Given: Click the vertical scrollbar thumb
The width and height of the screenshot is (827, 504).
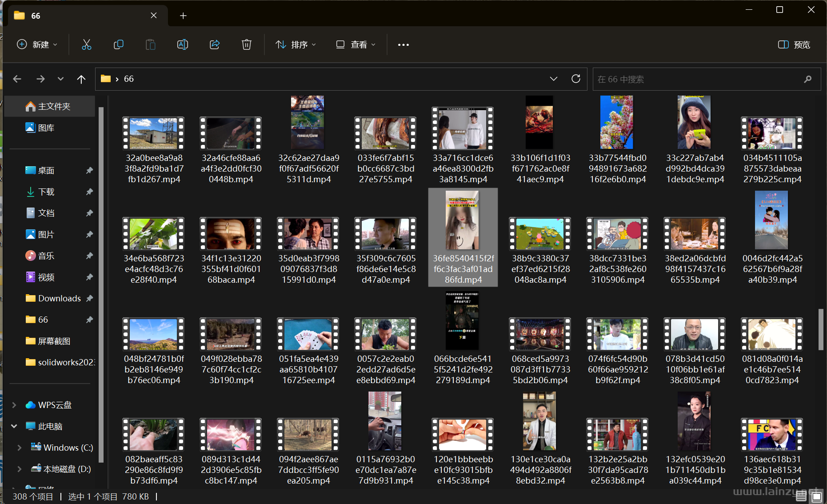Looking at the screenshot, I should 821,329.
